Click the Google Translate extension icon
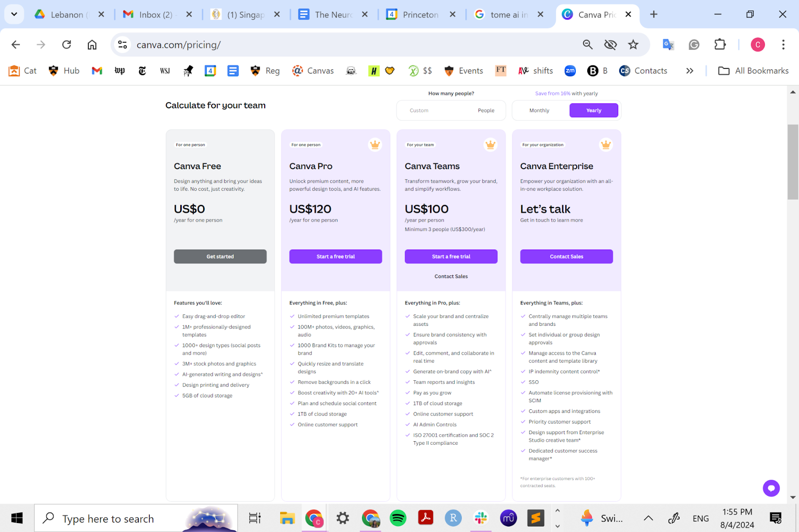 [668, 45]
